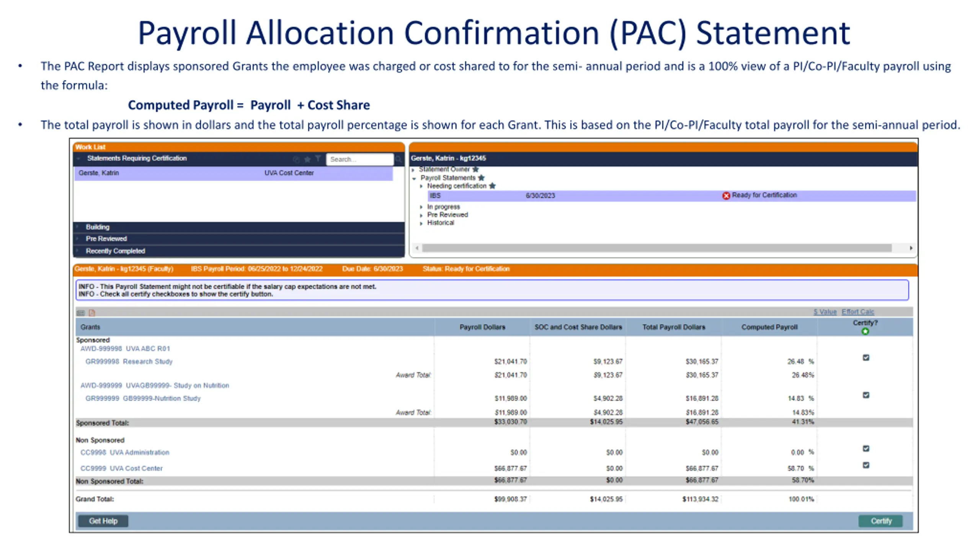Click the green certify-all star icon under Certify?
Viewport: 980px width, 551px height.
864,331
